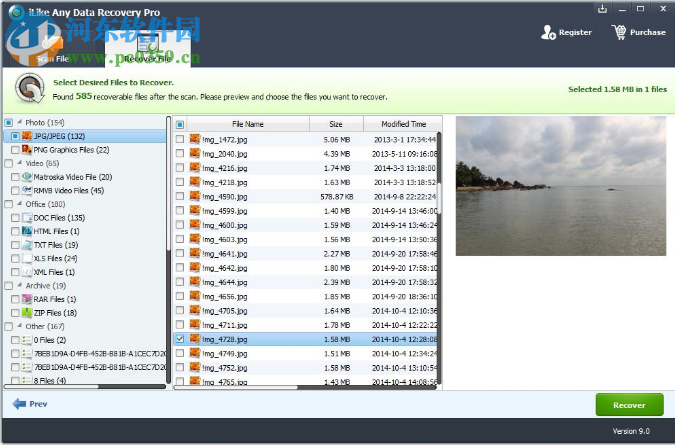The image size is (675, 445).
Task: Click the recovery icon beside Select Desired Files
Action: pos(30,88)
